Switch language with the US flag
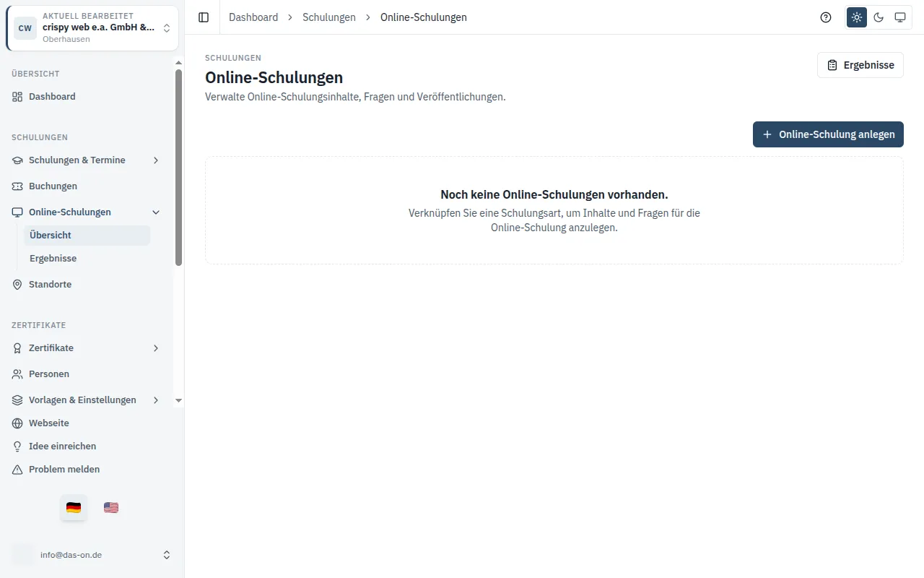This screenshot has width=924, height=578. 111,507
